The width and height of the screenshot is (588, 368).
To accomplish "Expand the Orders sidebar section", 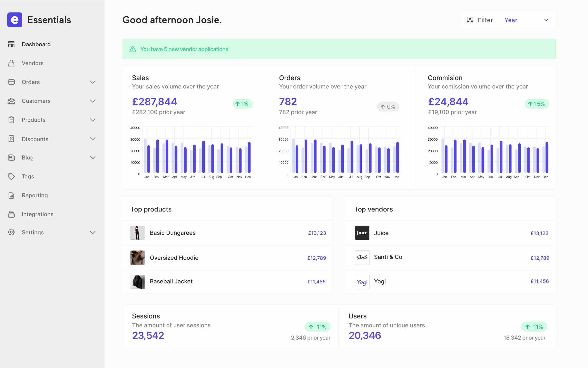I will 93,82.
